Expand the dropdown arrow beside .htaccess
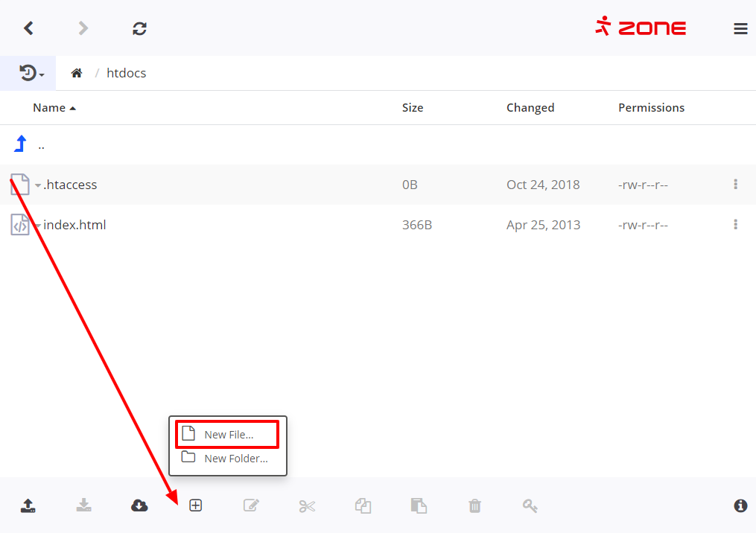Image resolution: width=756 pixels, height=533 pixels. 38,185
